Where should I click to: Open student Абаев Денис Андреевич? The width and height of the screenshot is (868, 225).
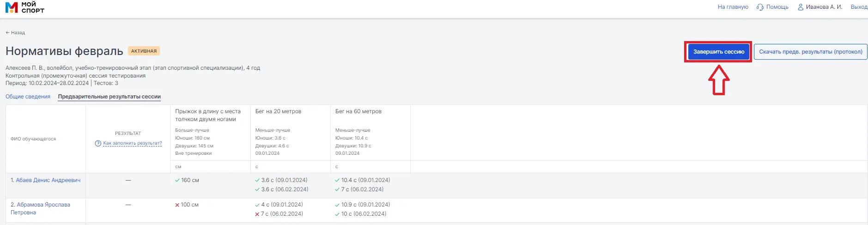coord(48,180)
